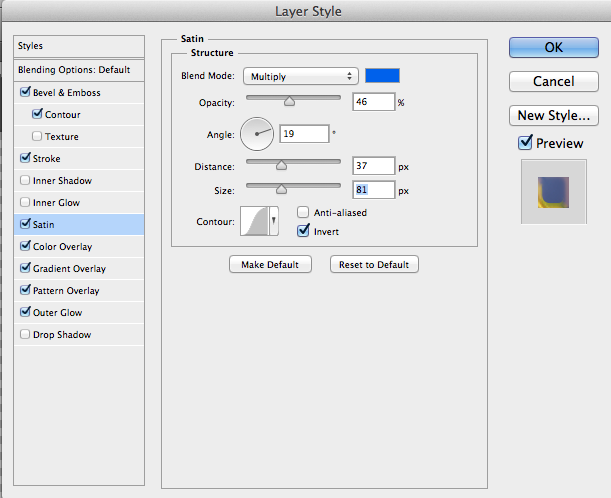Select Blending Options: Default
Viewport: 611px width, 498px height.
(79, 70)
